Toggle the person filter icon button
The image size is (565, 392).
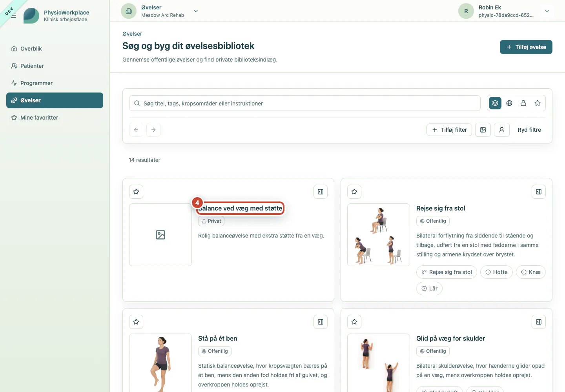click(x=502, y=130)
